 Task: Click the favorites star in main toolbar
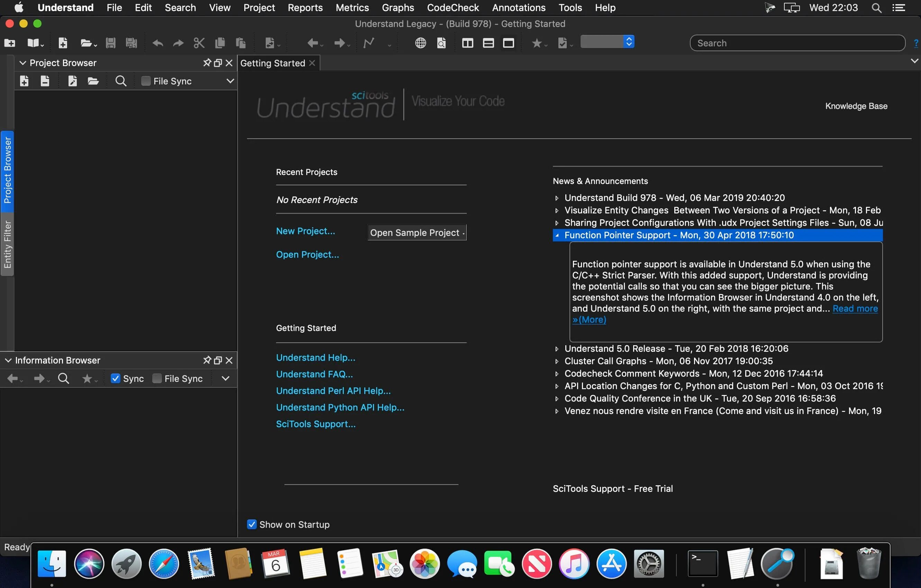(x=536, y=43)
